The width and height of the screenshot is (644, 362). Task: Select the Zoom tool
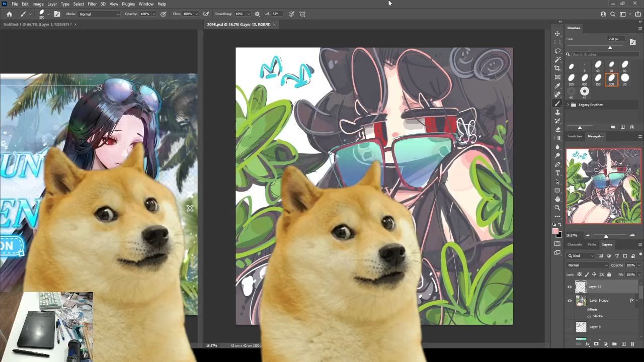click(x=557, y=208)
